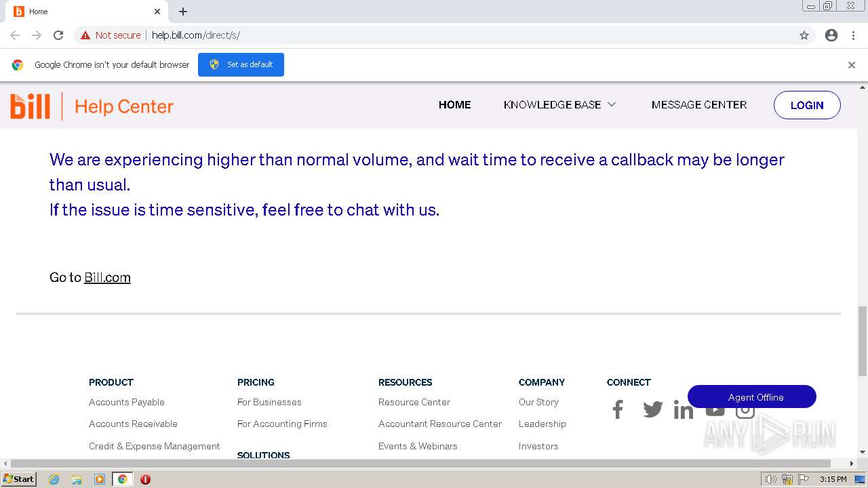Bookmark this page with star icon
The height and width of the screenshot is (488, 868).
point(804,35)
